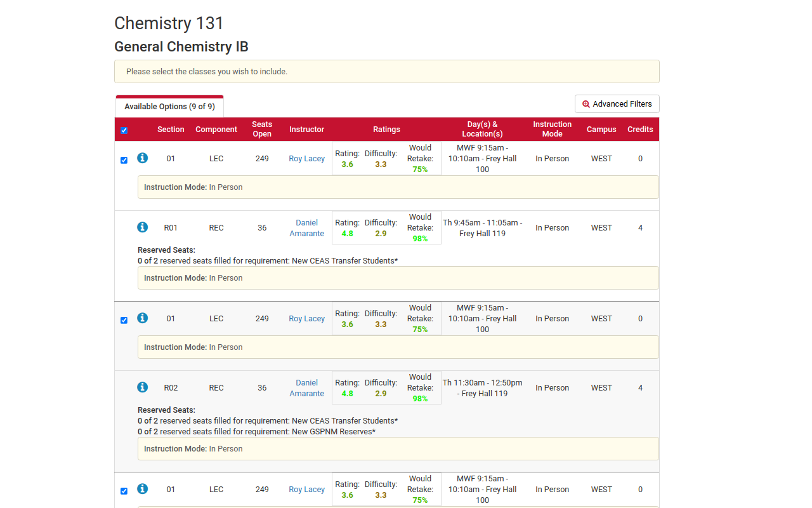Click the info icon beside section R02
The image size is (812, 508).
click(142, 387)
